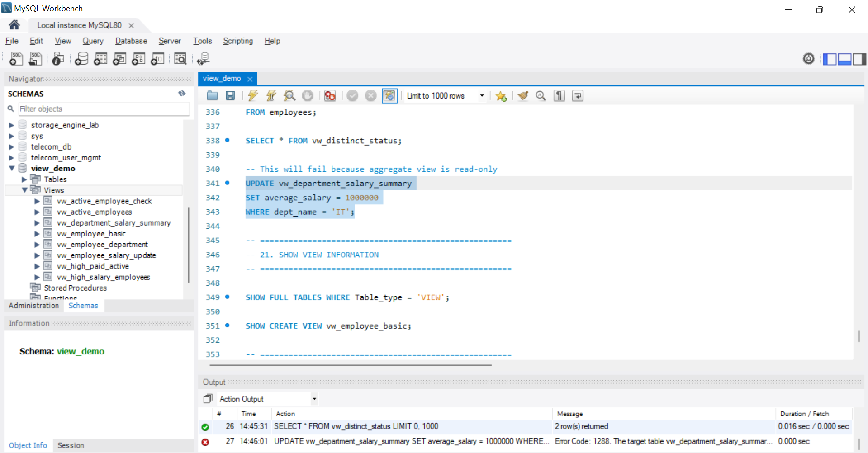The width and height of the screenshot is (868, 453).
Task: Open the schema inspector icon
Action: [x=58, y=59]
